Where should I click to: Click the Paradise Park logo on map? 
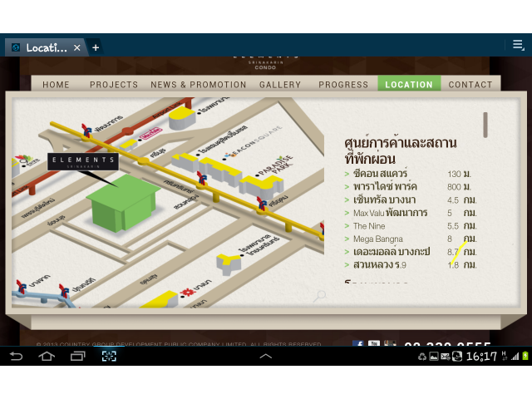[x=277, y=166]
